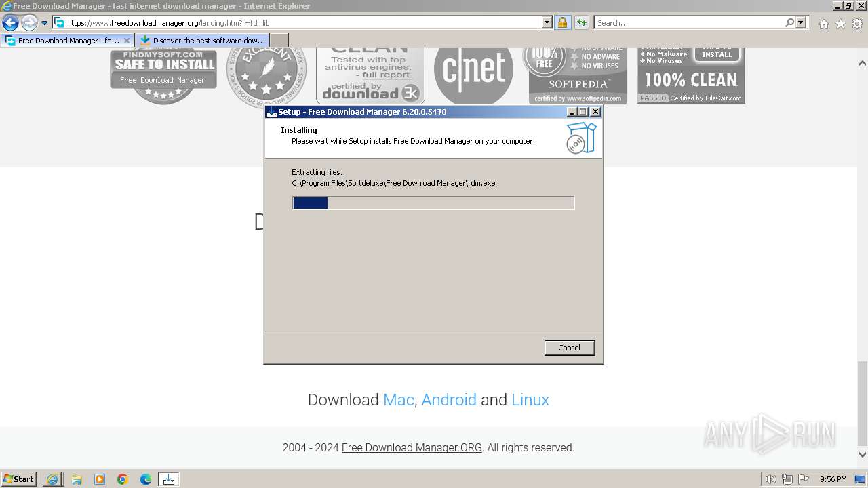
Task: Click the fdm.exe file path text
Action: [393, 183]
